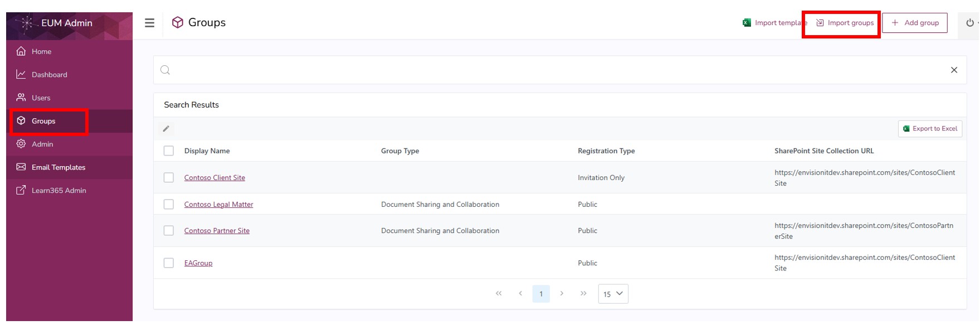Viewport: 980px width, 325px height.
Task: Click the Group Type column header
Action: pos(400,151)
